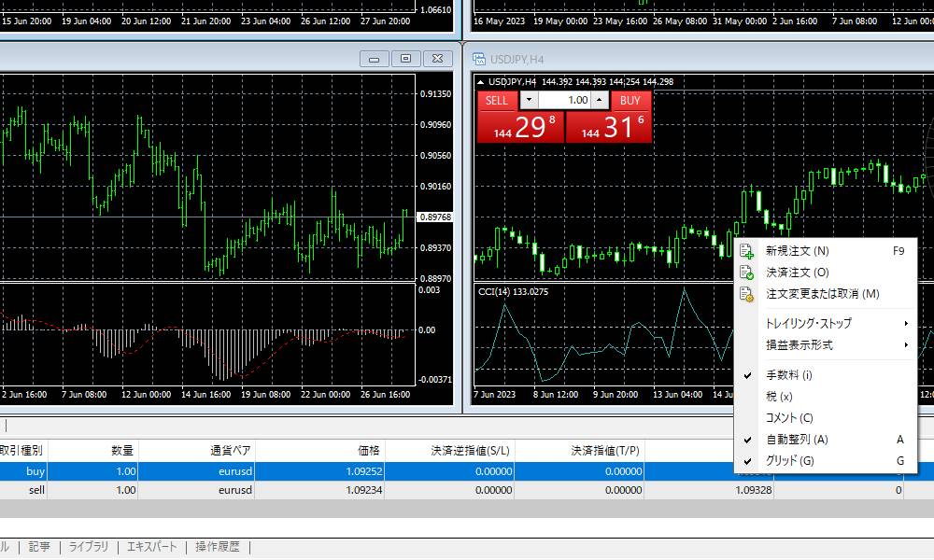Toggle Auto Arrange (自動整列) option
The height and width of the screenshot is (560, 934).
(x=796, y=440)
